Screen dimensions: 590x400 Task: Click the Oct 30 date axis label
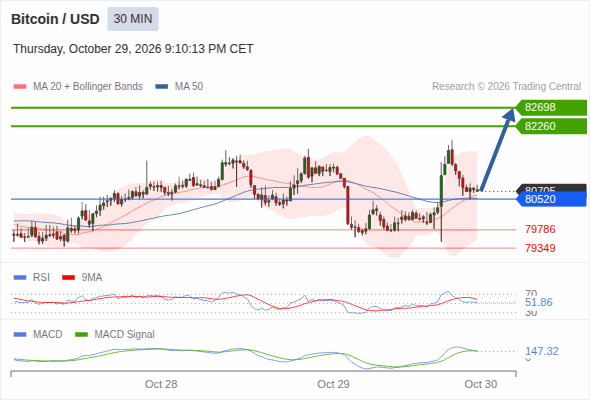tap(481, 384)
